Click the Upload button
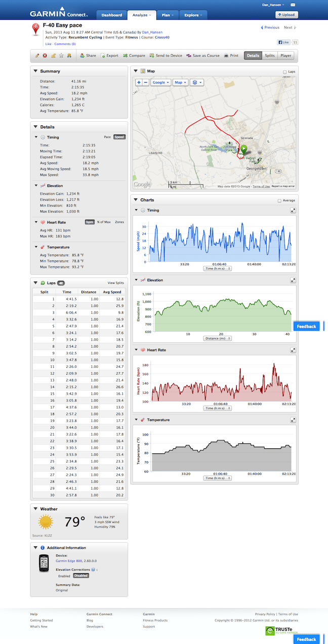328x644 pixels. point(286,15)
